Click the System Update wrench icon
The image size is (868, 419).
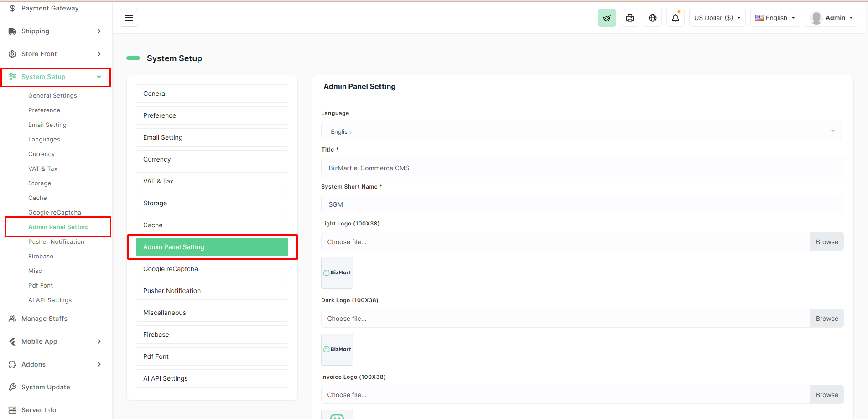pyautogui.click(x=12, y=387)
